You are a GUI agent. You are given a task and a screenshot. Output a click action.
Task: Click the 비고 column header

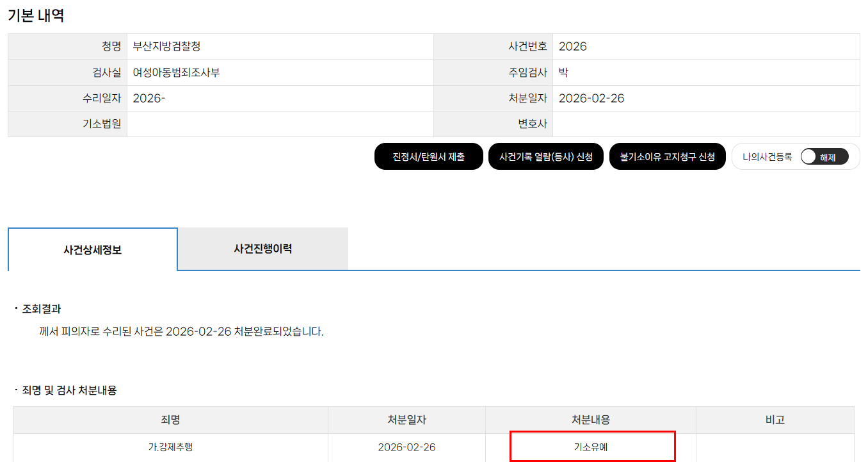775,420
